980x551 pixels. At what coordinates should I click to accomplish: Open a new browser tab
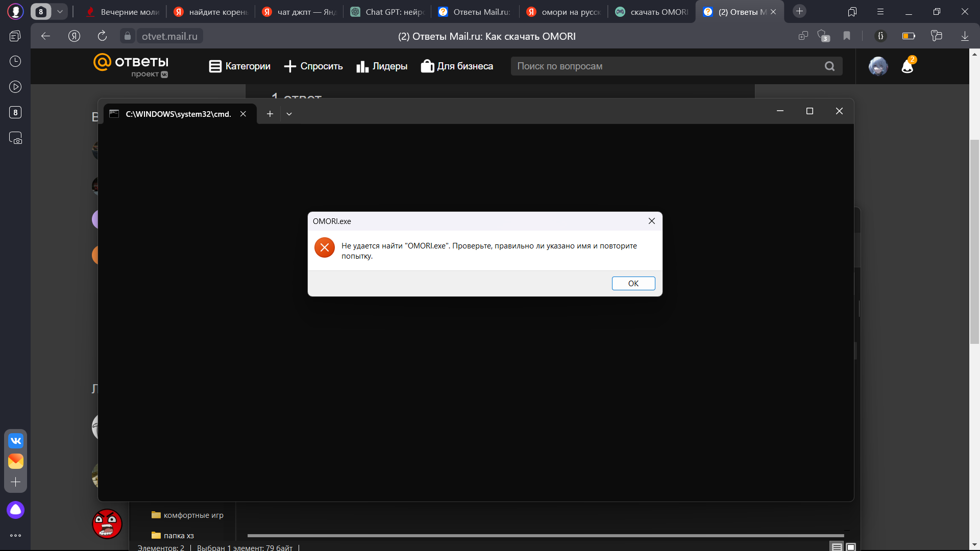tap(800, 11)
